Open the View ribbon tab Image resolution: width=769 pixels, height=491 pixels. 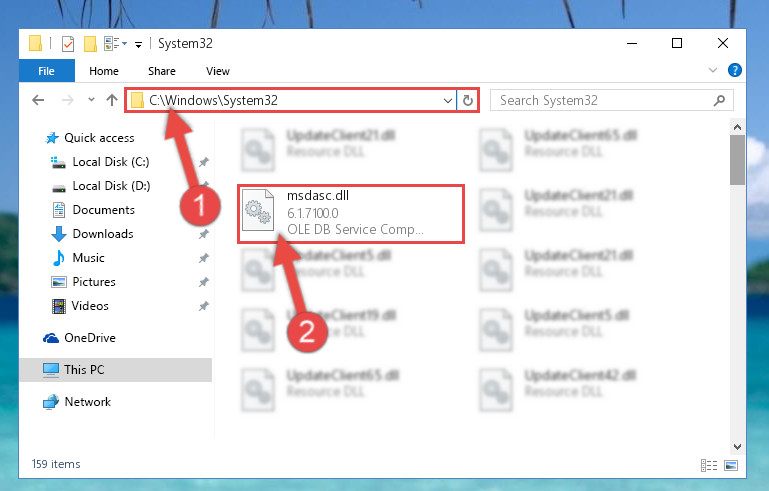pos(218,71)
